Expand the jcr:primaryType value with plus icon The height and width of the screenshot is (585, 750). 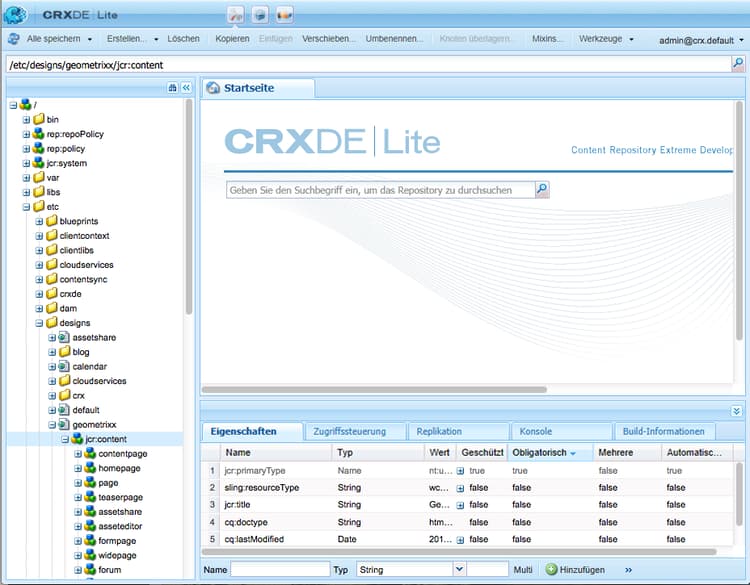460,471
